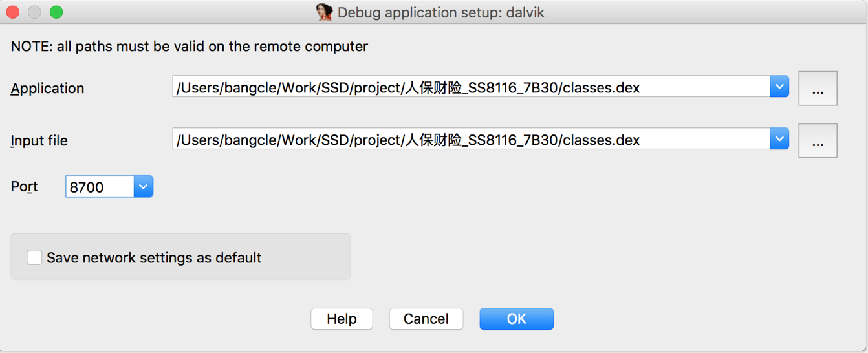Enable Save network settings as default
The height and width of the screenshot is (353, 868).
34,257
